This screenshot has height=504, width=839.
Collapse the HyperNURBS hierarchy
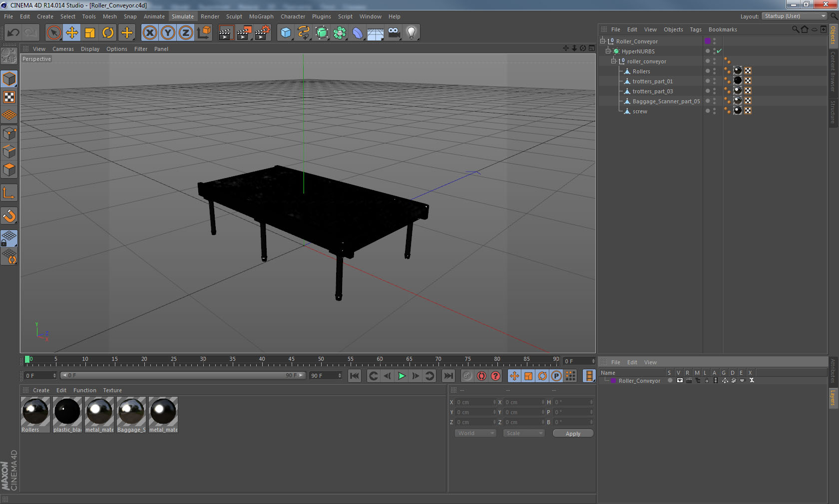[x=608, y=51]
